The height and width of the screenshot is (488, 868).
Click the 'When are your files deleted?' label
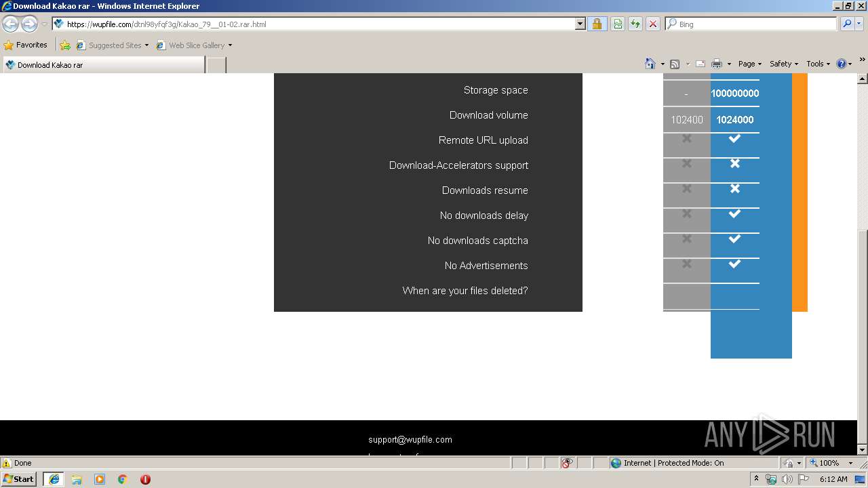[x=465, y=291]
